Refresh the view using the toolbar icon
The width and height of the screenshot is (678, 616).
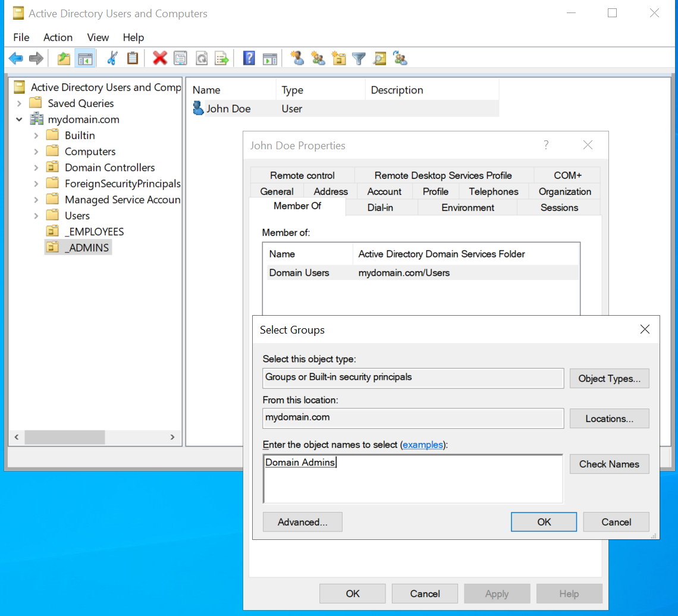coord(202,58)
